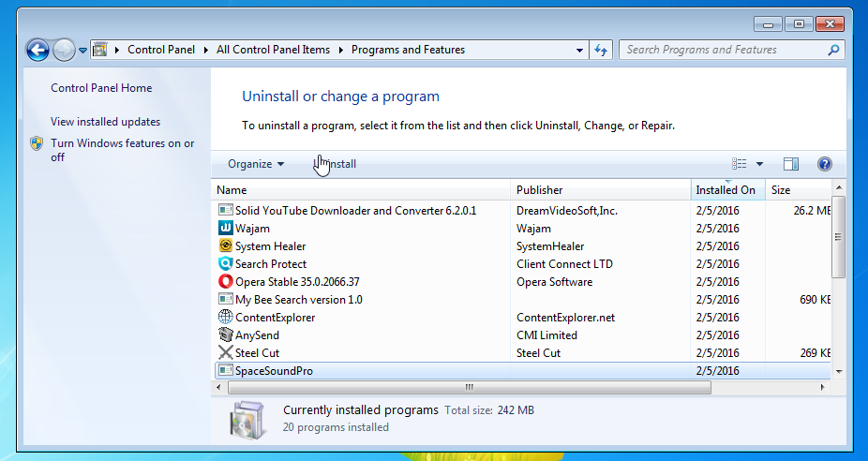
Task: Select the AnySend program name
Action: coord(257,335)
